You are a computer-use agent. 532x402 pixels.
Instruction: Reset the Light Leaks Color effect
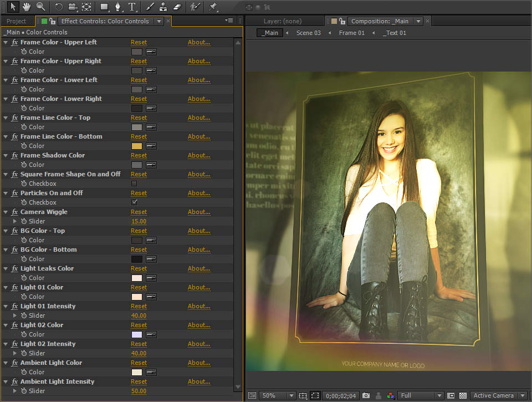tap(139, 268)
